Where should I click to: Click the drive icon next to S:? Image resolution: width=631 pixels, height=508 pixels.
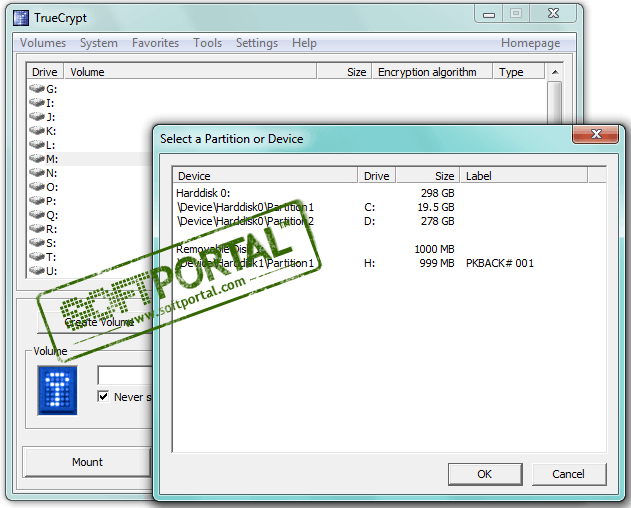point(37,243)
